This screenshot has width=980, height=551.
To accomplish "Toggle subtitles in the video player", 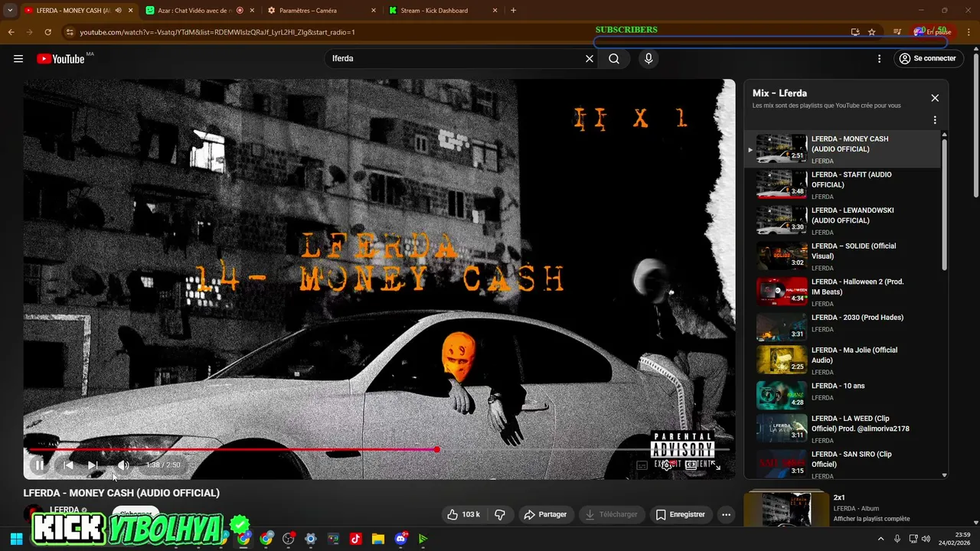I will (x=642, y=465).
